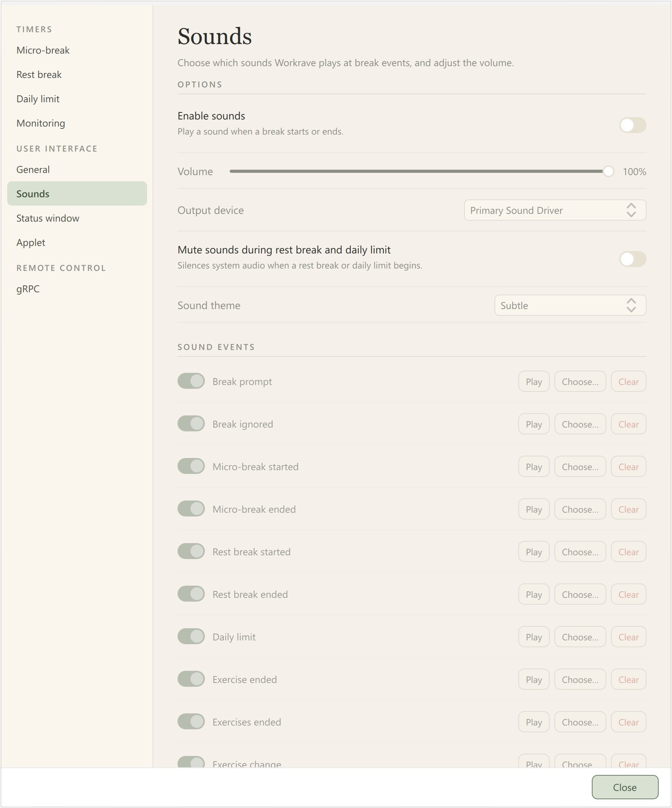Disable the Break prompt sound event
The image size is (672, 808).
(191, 381)
